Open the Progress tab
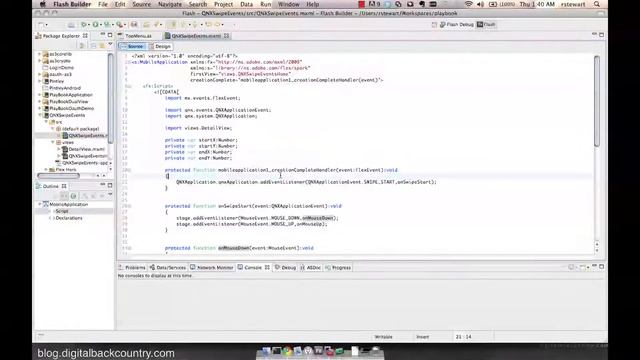Viewport: 640px width, 360px height. [338, 268]
